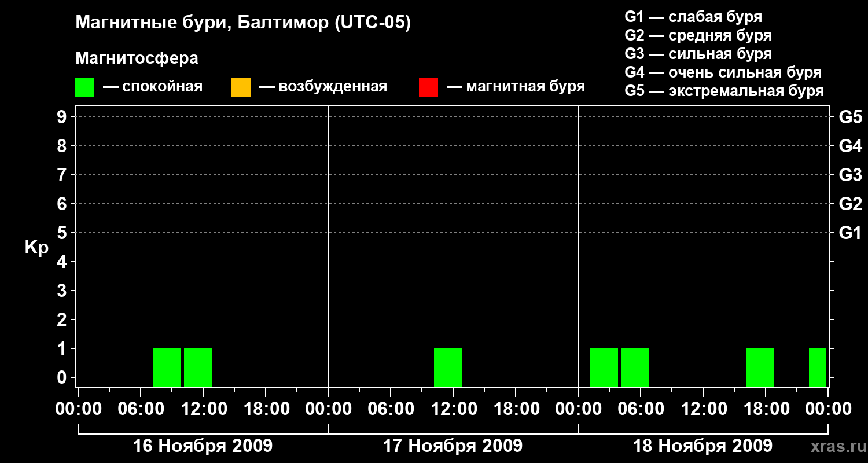Click the Kp axis value 0
Image resolution: width=868 pixels, height=463 pixels.
63,377
